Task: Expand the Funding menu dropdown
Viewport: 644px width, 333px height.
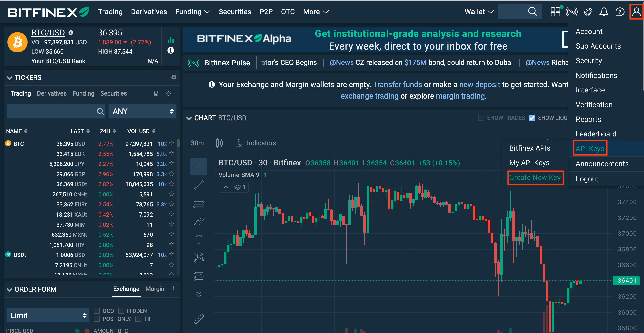Action: coord(193,12)
